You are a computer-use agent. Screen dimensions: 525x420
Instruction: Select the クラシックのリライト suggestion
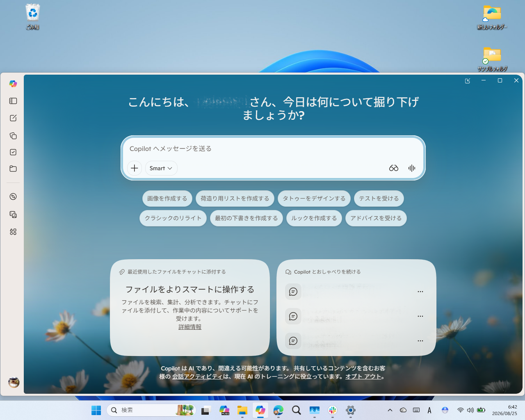(x=173, y=218)
